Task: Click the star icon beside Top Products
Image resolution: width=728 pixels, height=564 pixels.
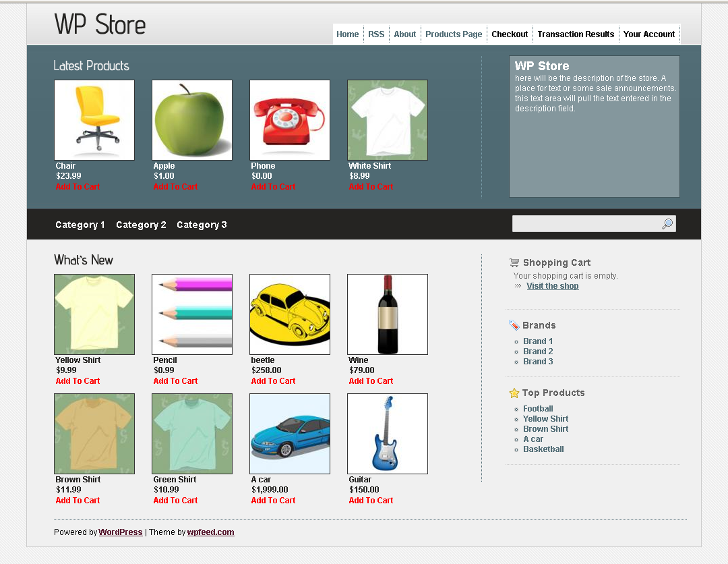Action: (513, 393)
